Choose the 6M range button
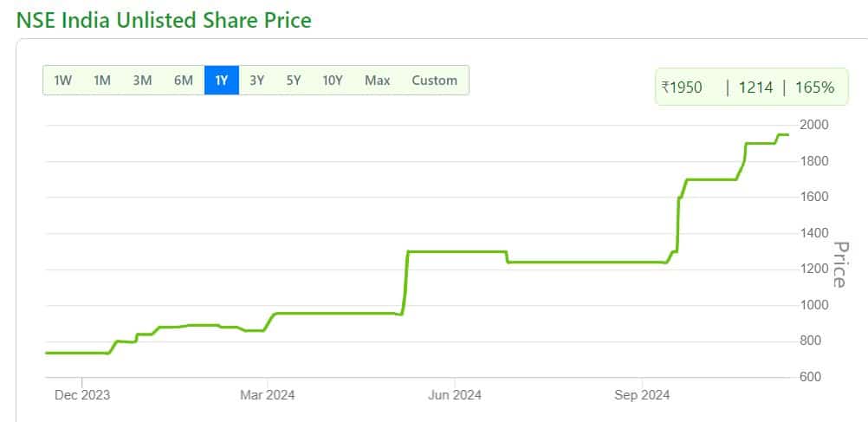This screenshot has height=422, width=868. click(183, 81)
